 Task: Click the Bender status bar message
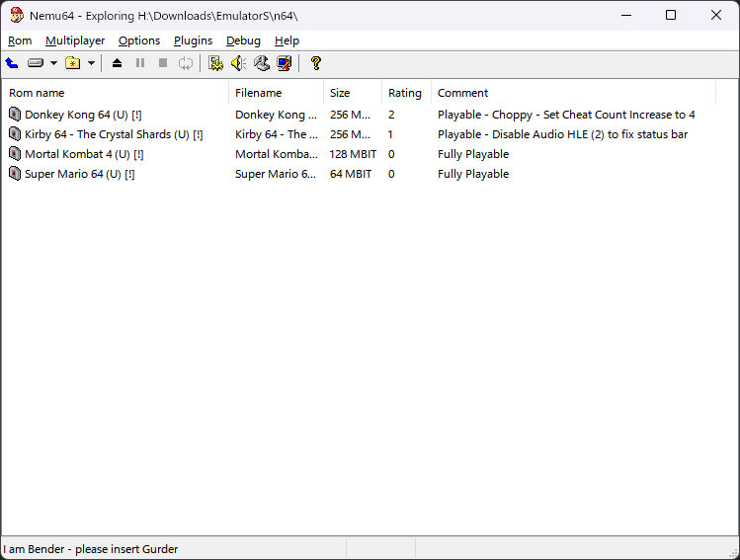coord(91,549)
